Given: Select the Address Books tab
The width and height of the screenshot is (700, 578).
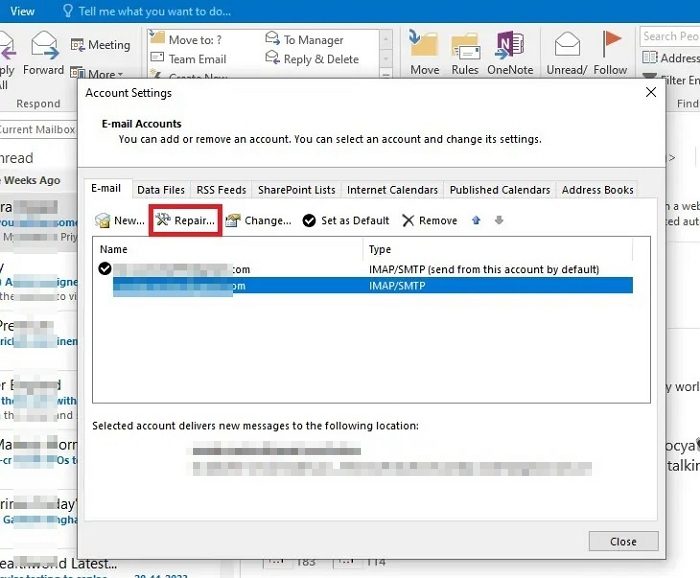Looking at the screenshot, I should pos(597,190).
